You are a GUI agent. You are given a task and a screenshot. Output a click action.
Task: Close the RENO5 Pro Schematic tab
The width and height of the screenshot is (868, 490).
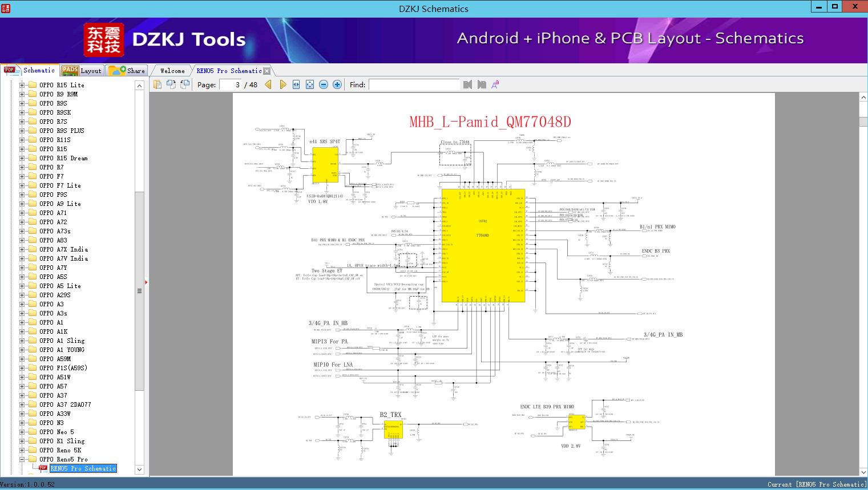267,71
